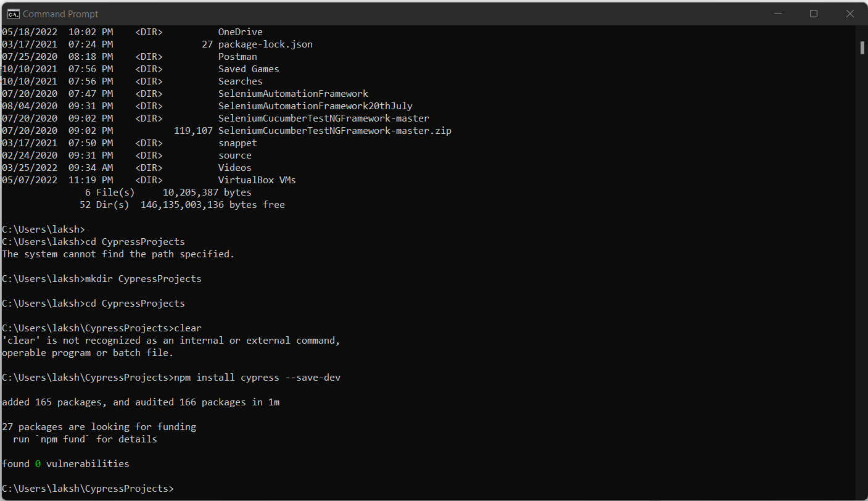Screen dimensions: 868x501
Task: Click the 146,135,003,136 bytes free text
Action: click(213, 205)
